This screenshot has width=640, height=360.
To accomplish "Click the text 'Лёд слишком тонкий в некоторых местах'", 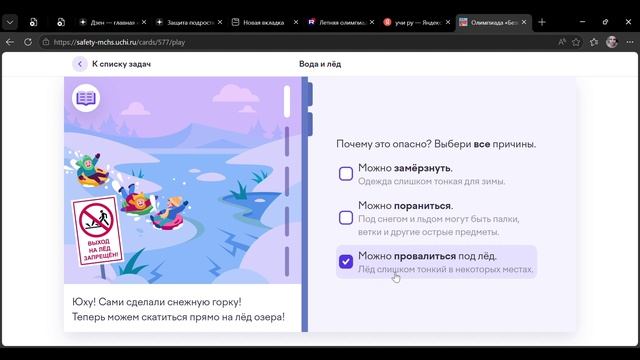I will point(446,269).
